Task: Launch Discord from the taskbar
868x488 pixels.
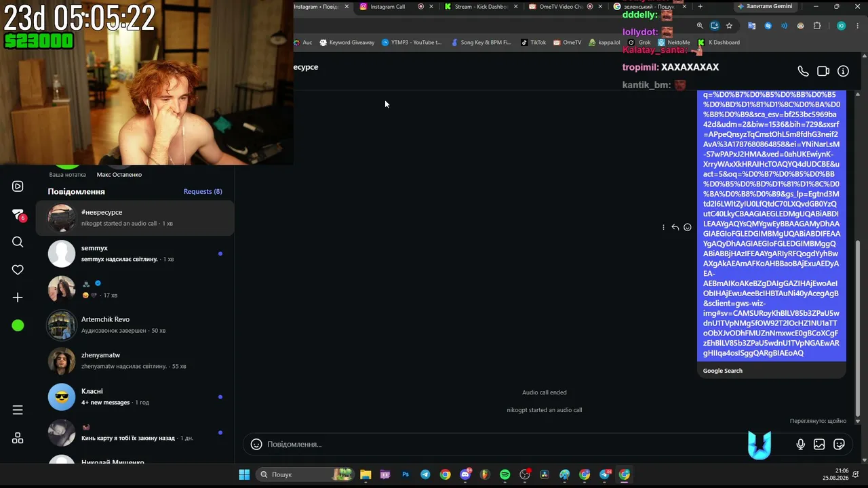Action: pyautogui.click(x=465, y=474)
